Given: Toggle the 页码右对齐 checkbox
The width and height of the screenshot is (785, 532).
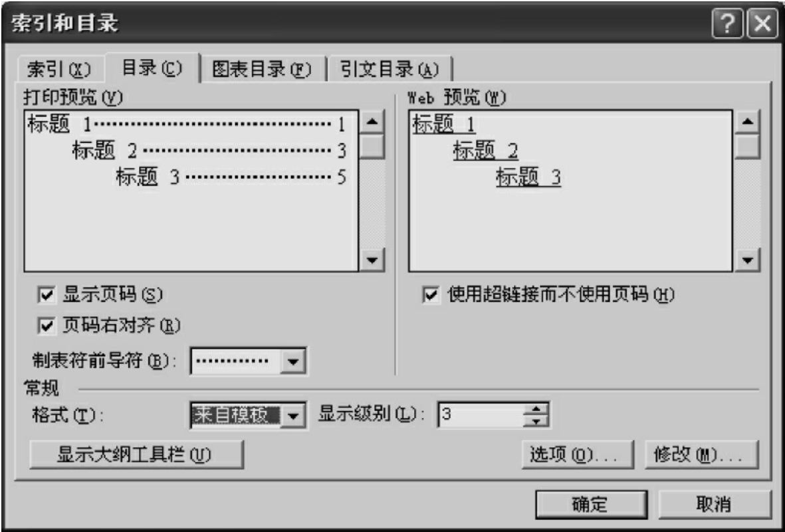Looking at the screenshot, I should click(x=46, y=326).
